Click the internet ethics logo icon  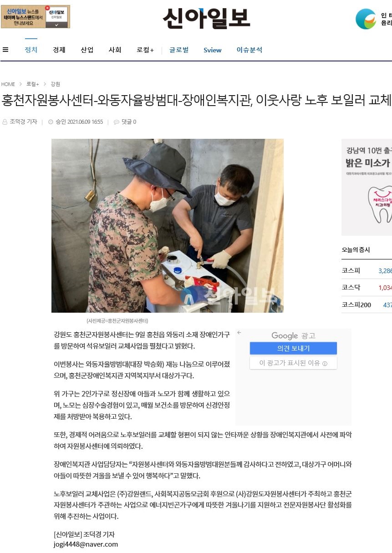pyautogui.click(x=366, y=19)
